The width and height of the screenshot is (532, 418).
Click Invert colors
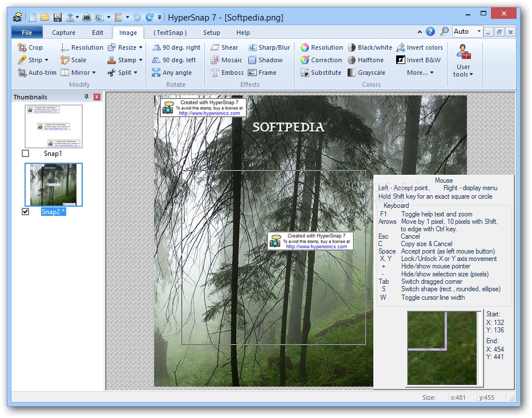(420, 47)
